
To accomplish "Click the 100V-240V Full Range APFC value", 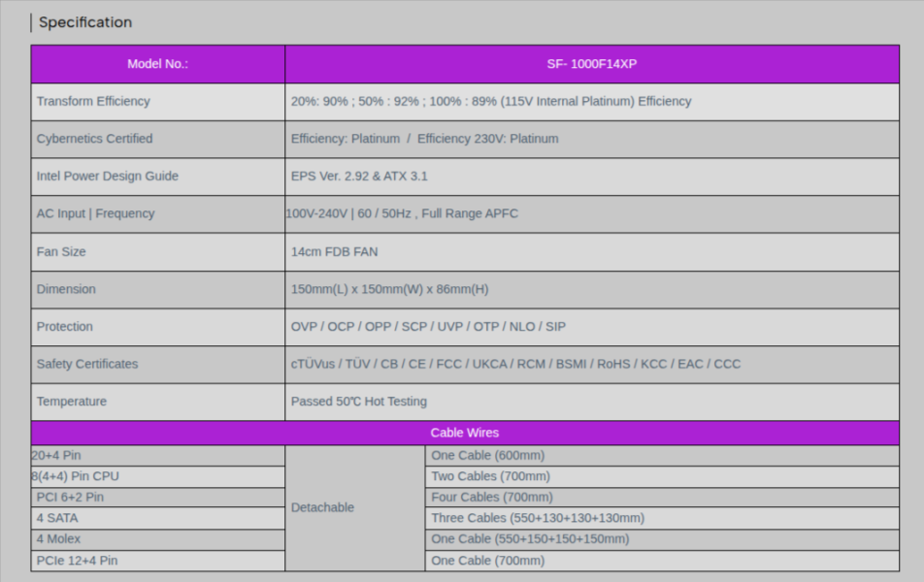I will tap(402, 213).
